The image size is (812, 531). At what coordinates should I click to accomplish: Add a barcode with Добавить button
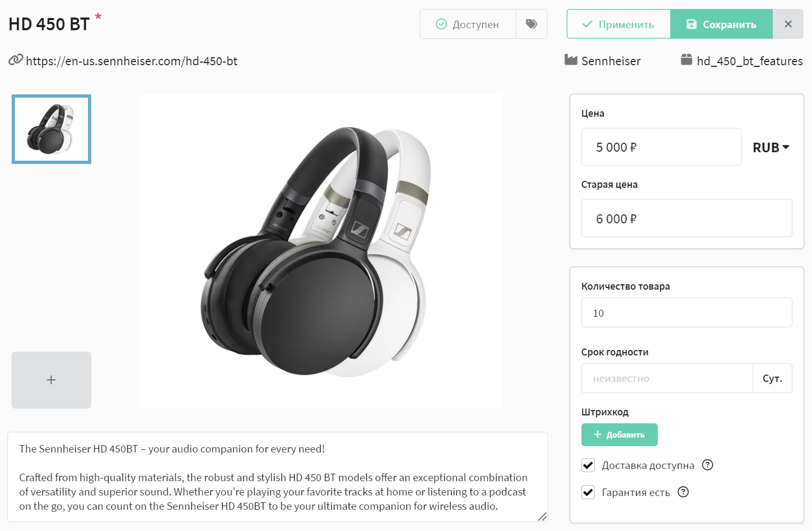point(619,435)
